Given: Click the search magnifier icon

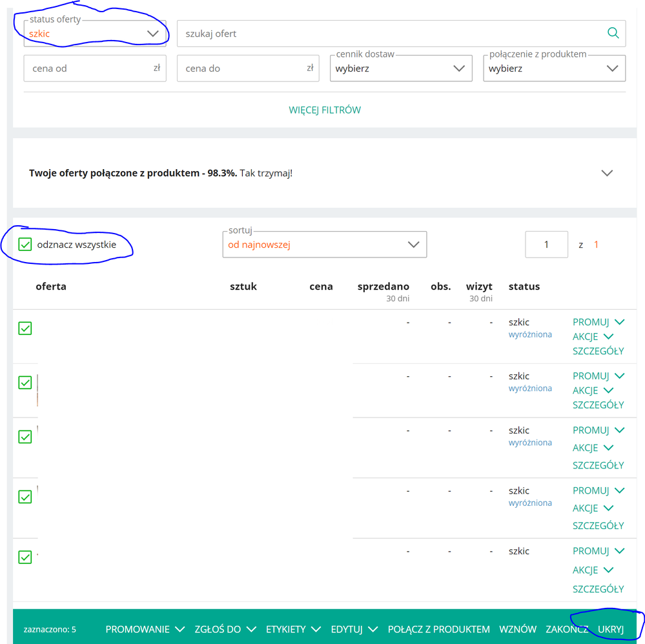Looking at the screenshot, I should 613,34.
